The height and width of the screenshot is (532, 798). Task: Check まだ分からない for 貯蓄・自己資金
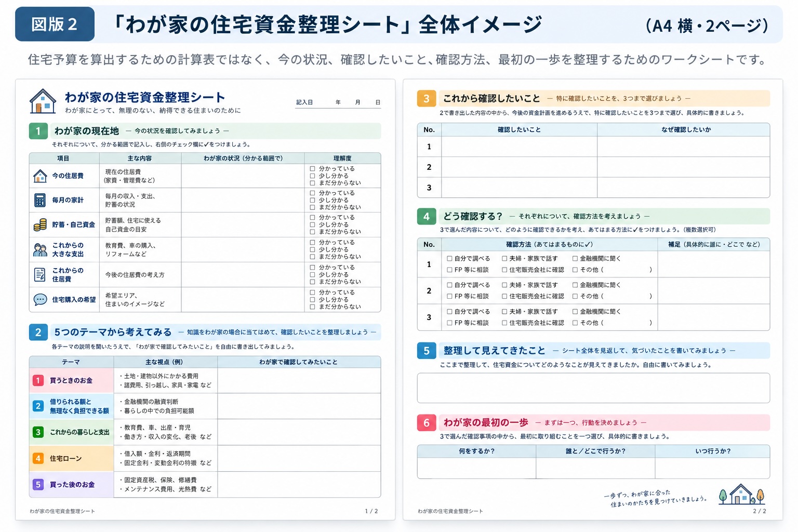pyautogui.click(x=313, y=232)
